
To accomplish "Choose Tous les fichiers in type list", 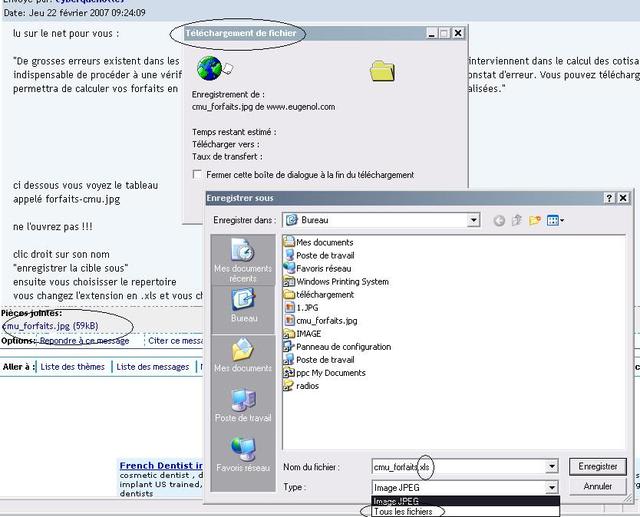I will click(x=465, y=511).
